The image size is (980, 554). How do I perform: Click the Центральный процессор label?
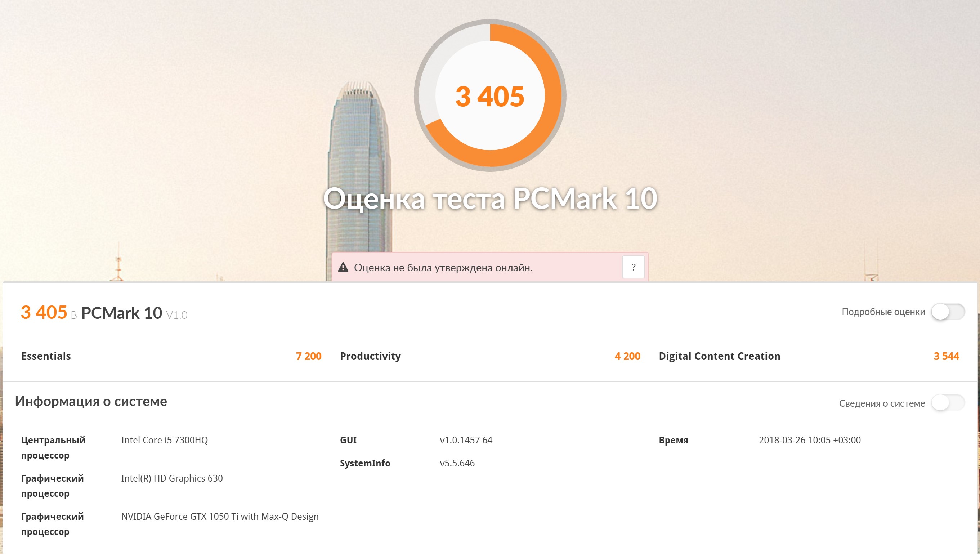click(x=53, y=448)
